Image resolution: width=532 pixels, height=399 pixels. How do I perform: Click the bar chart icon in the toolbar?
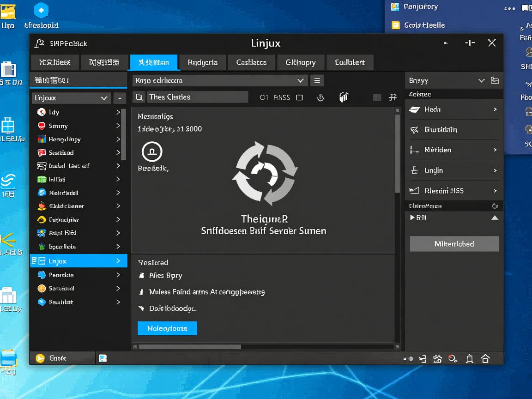(x=344, y=97)
